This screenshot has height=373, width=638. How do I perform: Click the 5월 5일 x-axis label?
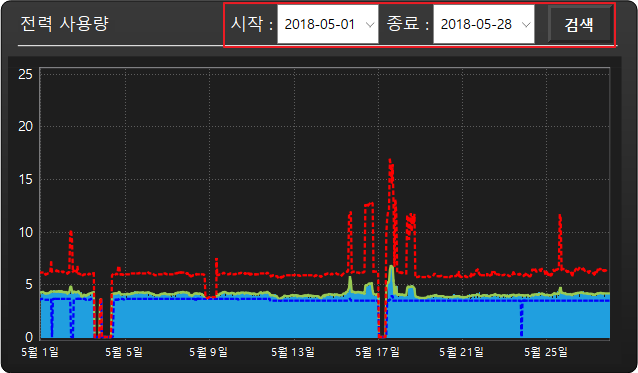(x=124, y=352)
